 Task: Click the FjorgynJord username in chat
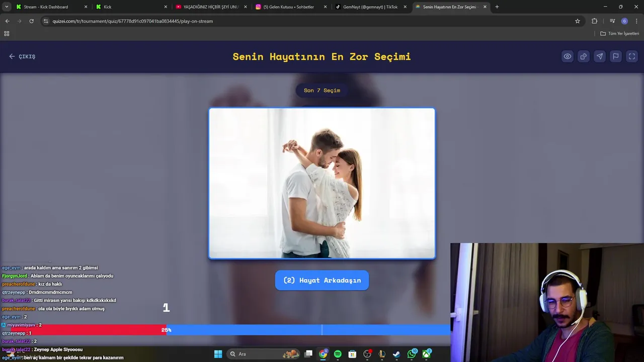(15, 276)
